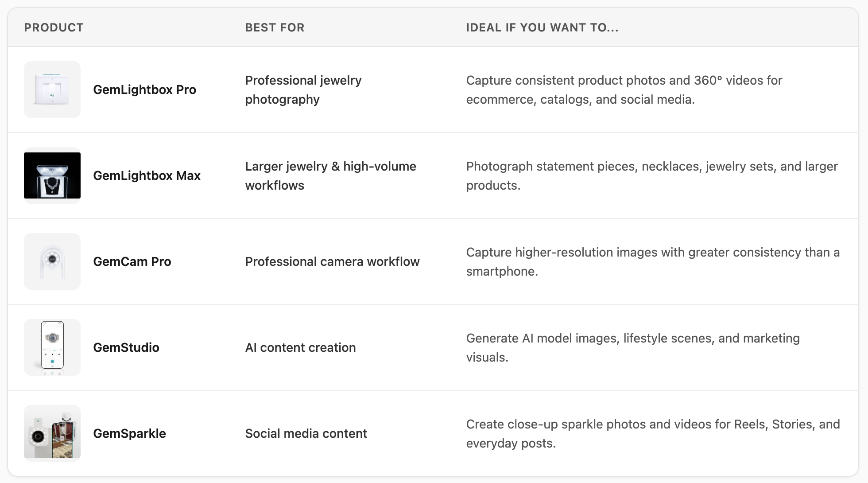
Task: Select 'Larger jewelry & high-volume workflows' text
Action: pyautogui.click(x=331, y=176)
